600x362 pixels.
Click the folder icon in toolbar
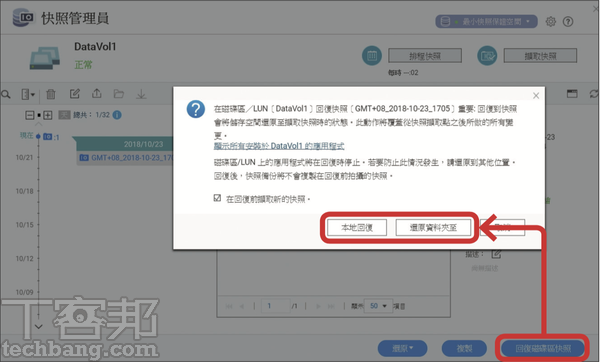(119, 94)
